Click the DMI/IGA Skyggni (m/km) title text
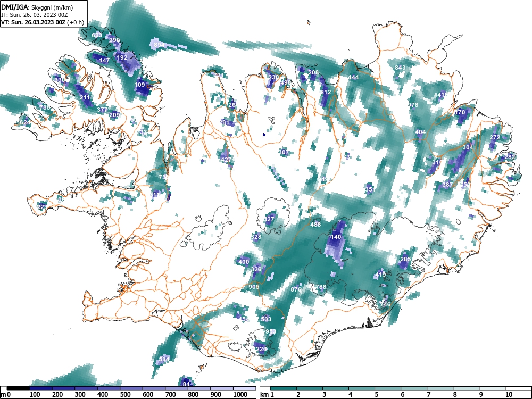532x399 pixels. pyautogui.click(x=37, y=7)
